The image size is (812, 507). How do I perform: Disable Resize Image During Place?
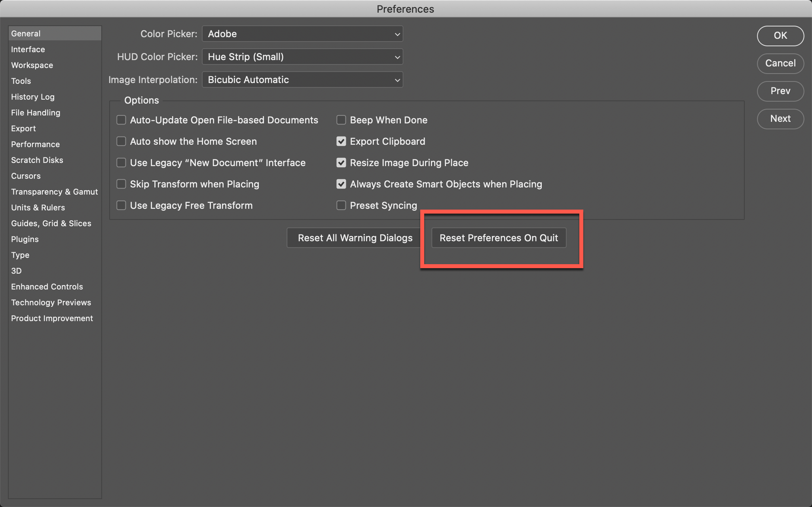(x=341, y=163)
